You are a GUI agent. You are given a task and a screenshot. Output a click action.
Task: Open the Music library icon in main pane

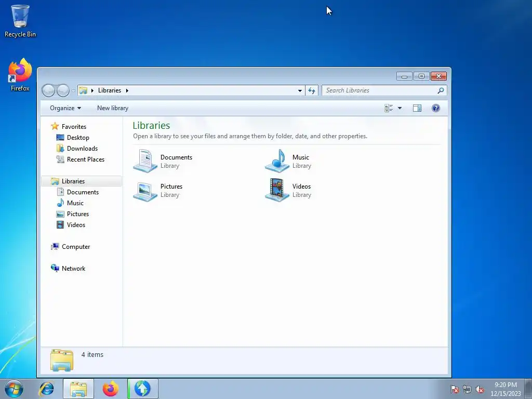click(x=277, y=161)
